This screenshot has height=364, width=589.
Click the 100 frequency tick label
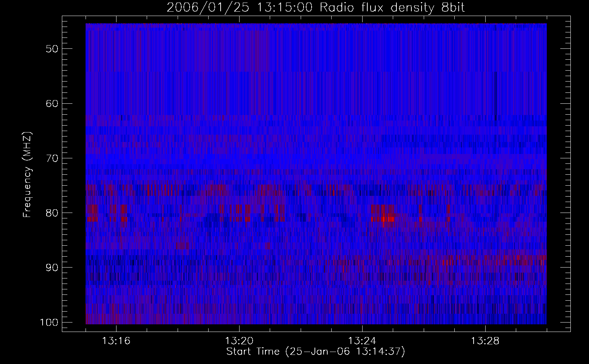pyautogui.click(x=48, y=323)
